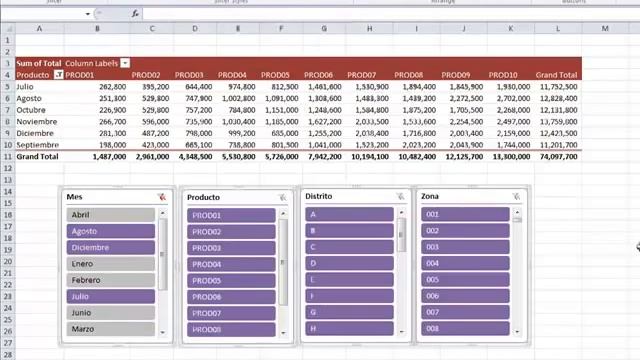Select the Julio row label cell
This screenshot has width=640, height=360.
pos(40,87)
